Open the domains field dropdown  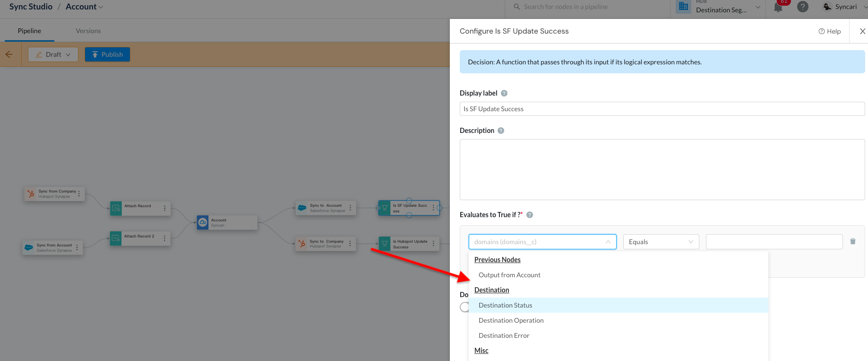(542, 242)
